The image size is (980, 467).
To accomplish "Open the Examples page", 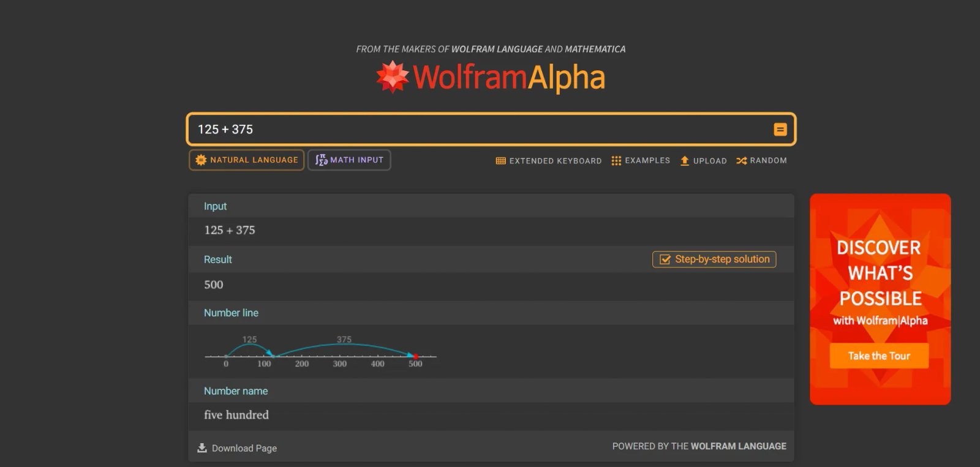I will coord(641,160).
